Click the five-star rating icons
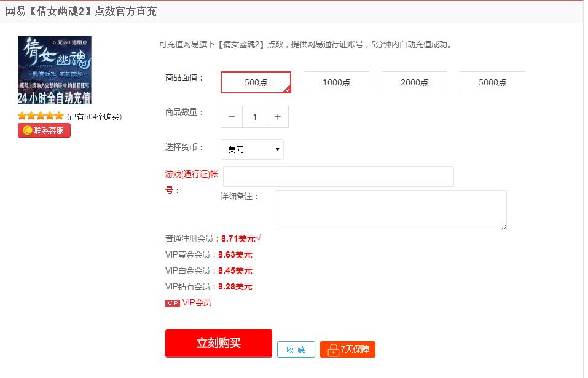Viewport: 588px width, 378px height. point(41,116)
